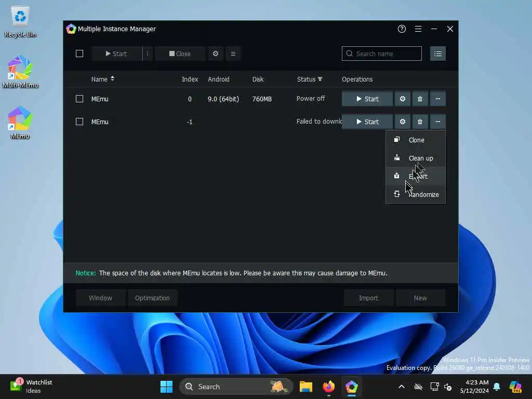Screen dimensions: 532x399
Task: Open the batch more-options list icon
Action: pyautogui.click(x=233, y=54)
